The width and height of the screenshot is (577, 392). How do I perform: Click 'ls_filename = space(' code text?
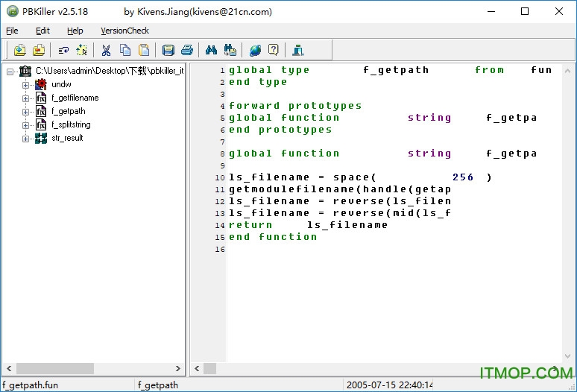302,177
